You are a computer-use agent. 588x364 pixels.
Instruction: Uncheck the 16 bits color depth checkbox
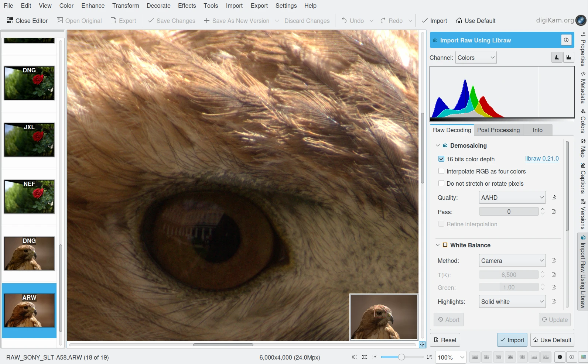click(441, 159)
